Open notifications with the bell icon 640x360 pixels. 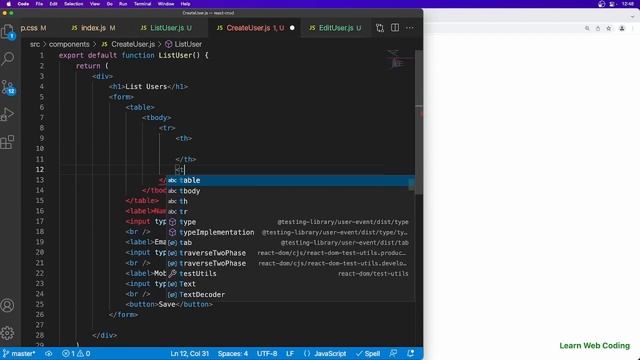[411, 353]
